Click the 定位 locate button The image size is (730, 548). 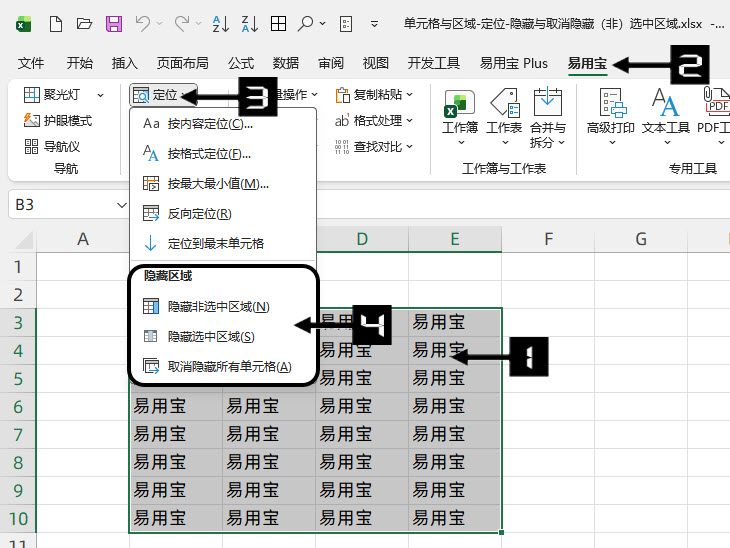(x=160, y=95)
